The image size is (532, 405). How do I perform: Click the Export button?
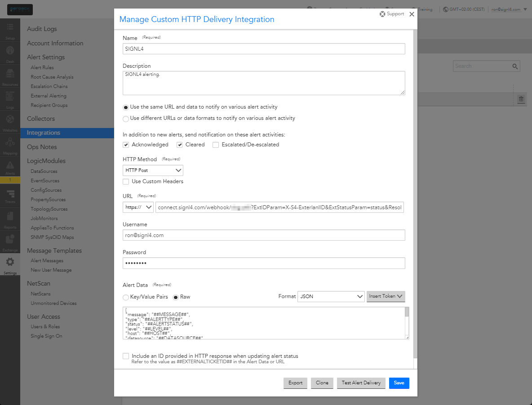click(x=295, y=383)
